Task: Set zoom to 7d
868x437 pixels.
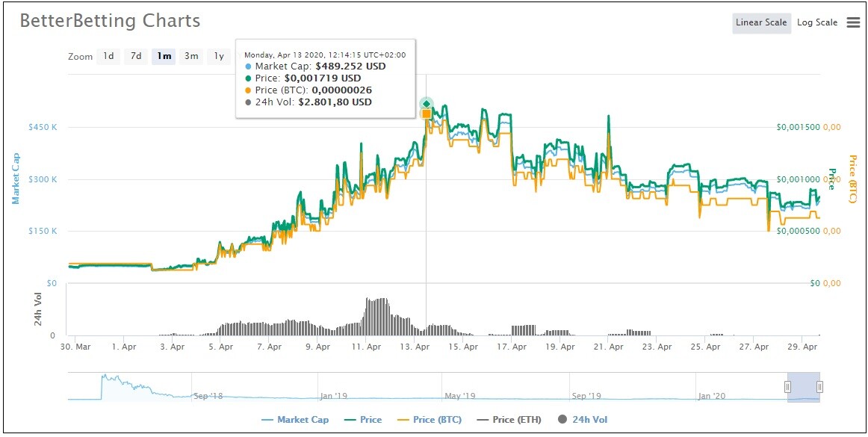Action: 136,56
